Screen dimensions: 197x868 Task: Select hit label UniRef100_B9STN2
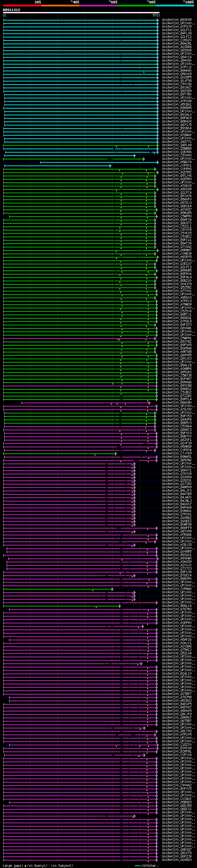176,342
